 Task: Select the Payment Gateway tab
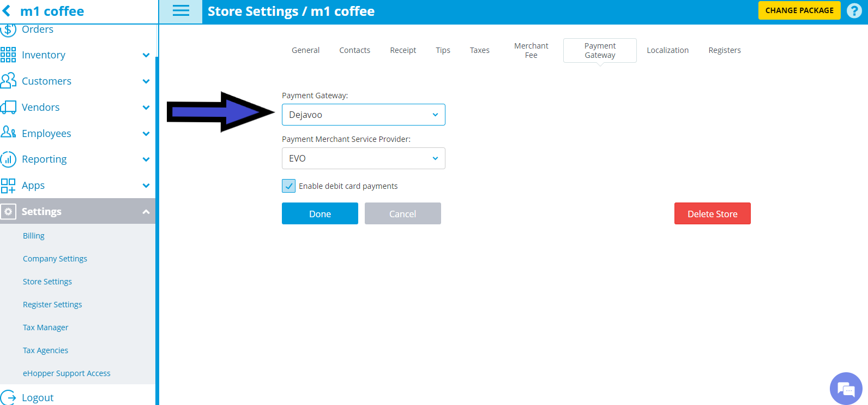click(600, 50)
